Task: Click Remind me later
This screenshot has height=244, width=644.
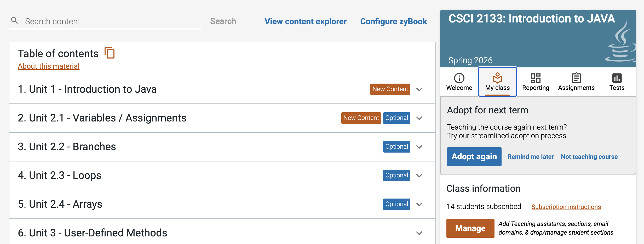Action: click(531, 157)
